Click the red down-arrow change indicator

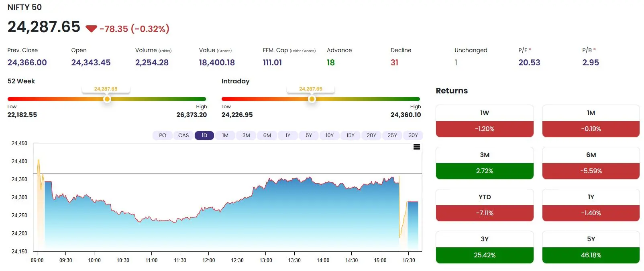point(92,29)
